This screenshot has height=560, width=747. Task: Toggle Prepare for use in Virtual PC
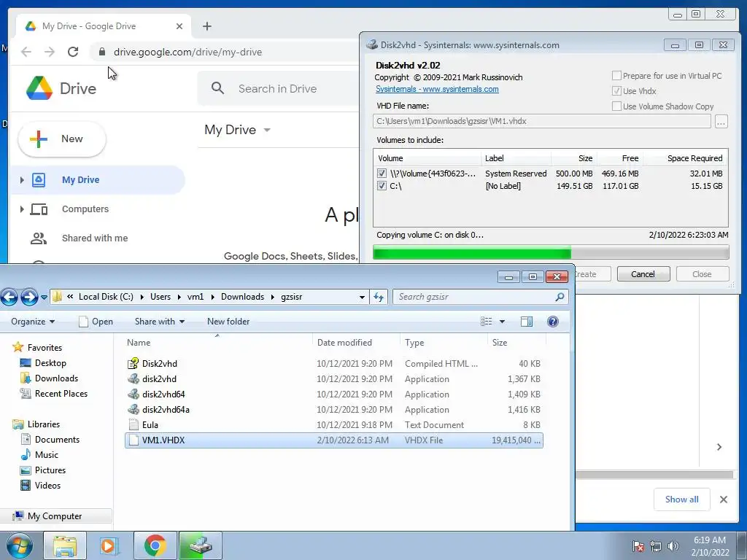coord(616,76)
